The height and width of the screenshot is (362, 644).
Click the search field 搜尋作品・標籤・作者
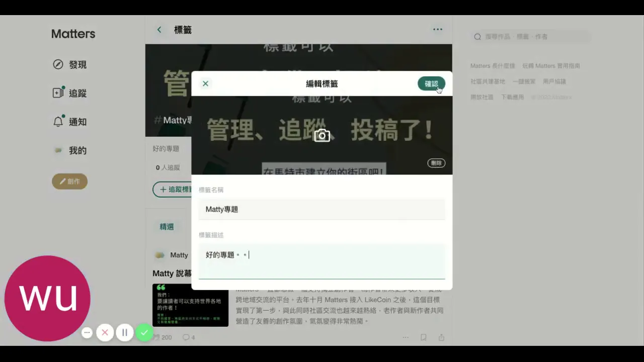tap(530, 37)
